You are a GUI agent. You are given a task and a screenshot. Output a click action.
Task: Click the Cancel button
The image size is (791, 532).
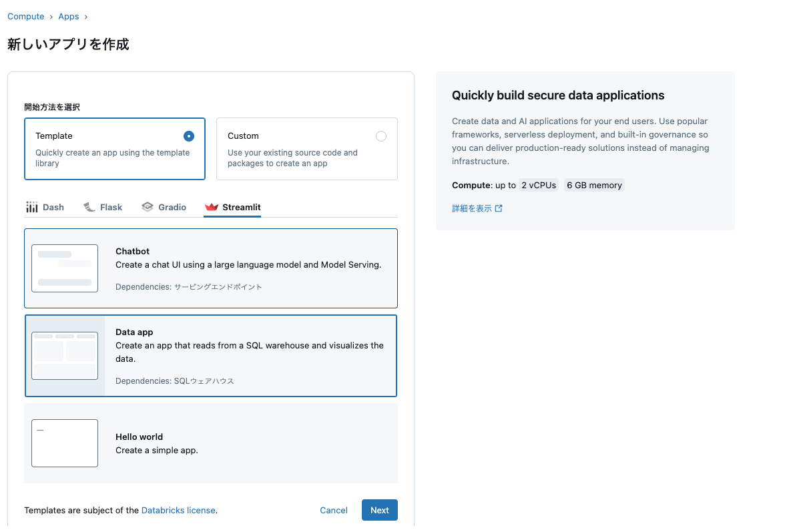coord(334,511)
